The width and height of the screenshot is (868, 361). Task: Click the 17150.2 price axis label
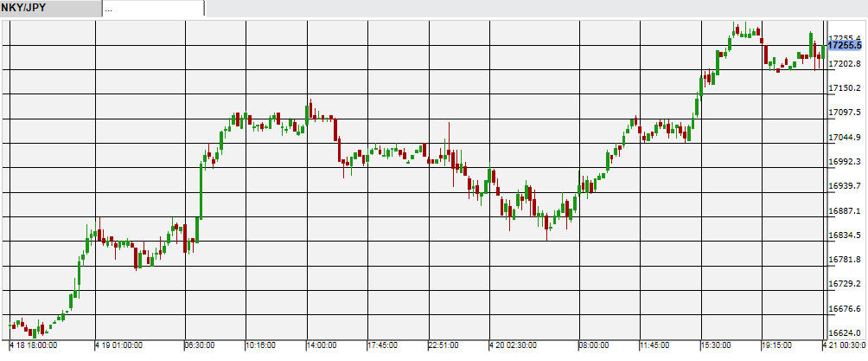tap(845, 88)
